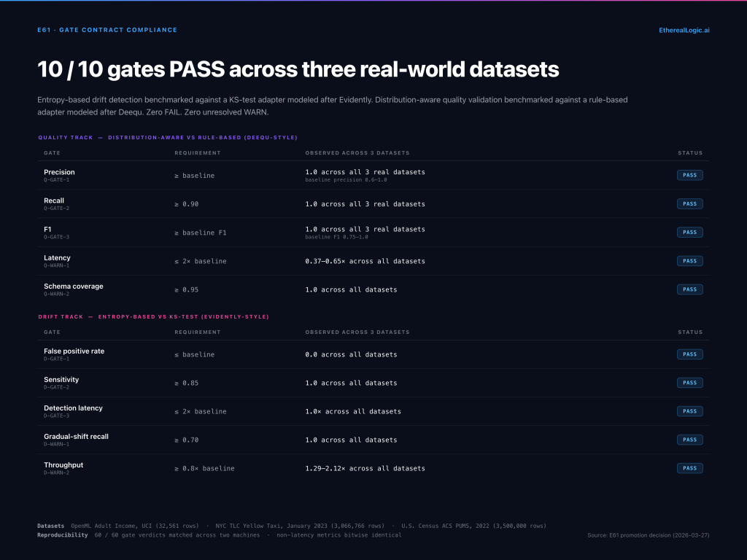
Task: Click the Precision PASS badge
Action: [x=689, y=175]
